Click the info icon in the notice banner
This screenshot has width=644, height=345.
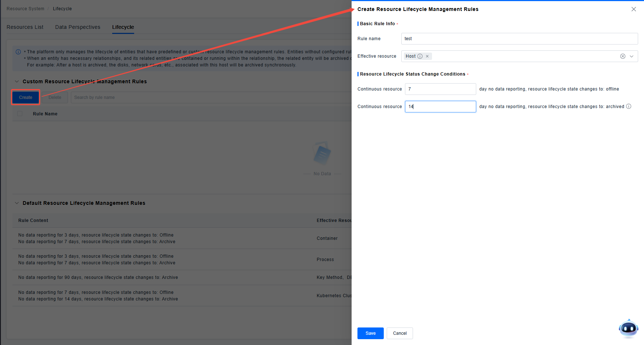(18, 52)
